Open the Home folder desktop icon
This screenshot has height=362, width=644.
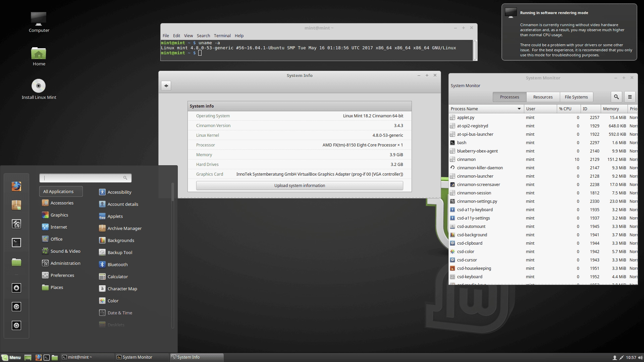click(x=39, y=56)
